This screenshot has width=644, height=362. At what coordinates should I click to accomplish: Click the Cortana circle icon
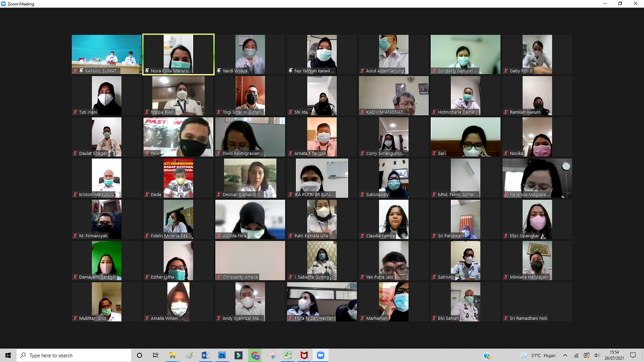point(139,355)
